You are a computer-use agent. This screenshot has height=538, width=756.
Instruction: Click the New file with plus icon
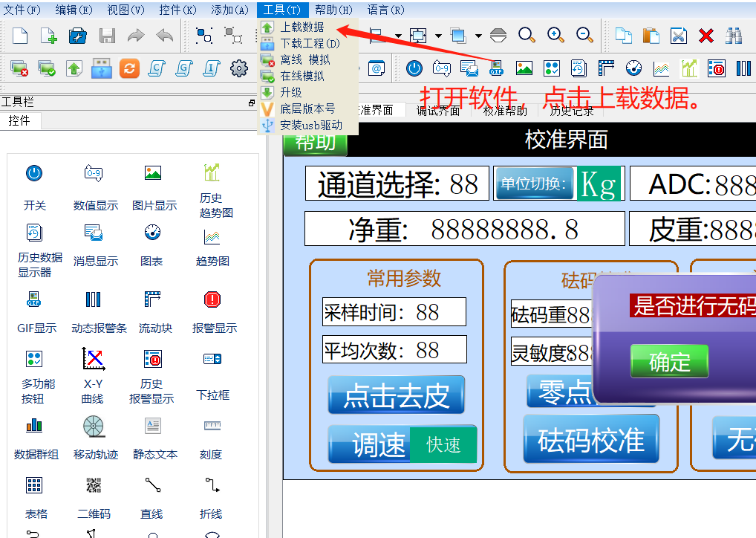tap(49, 36)
